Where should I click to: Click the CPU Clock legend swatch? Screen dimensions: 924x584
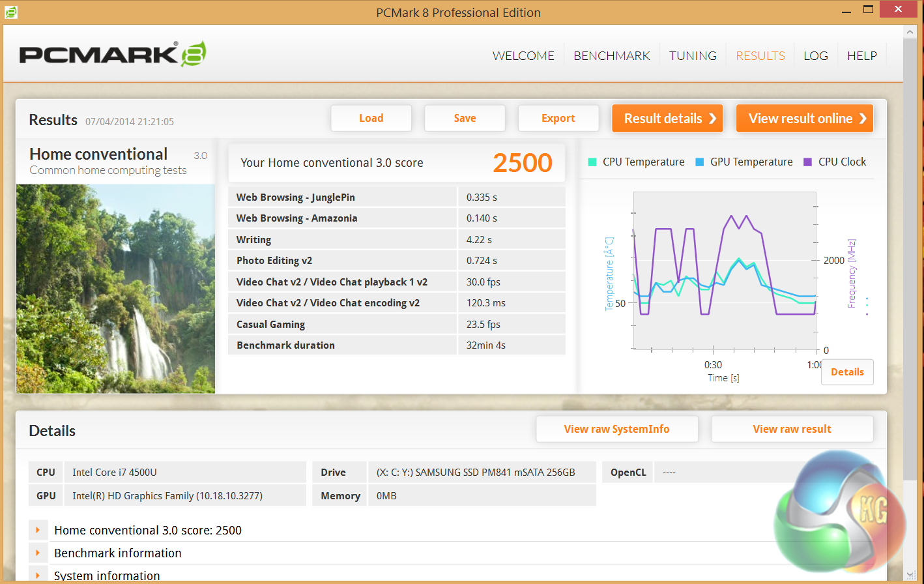(x=808, y=162)
